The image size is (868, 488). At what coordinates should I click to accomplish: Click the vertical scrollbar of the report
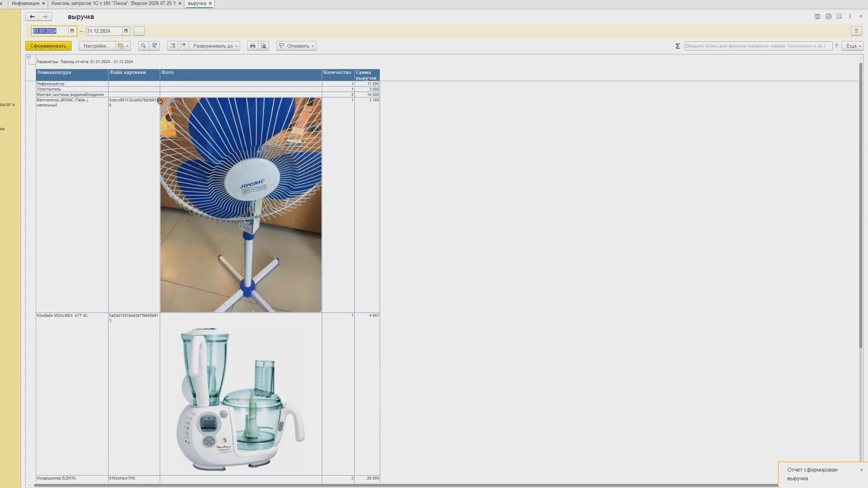coord(860,206)
